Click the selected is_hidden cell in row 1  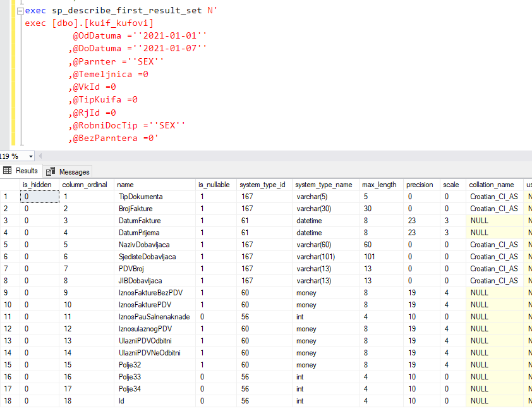(40, 197)
